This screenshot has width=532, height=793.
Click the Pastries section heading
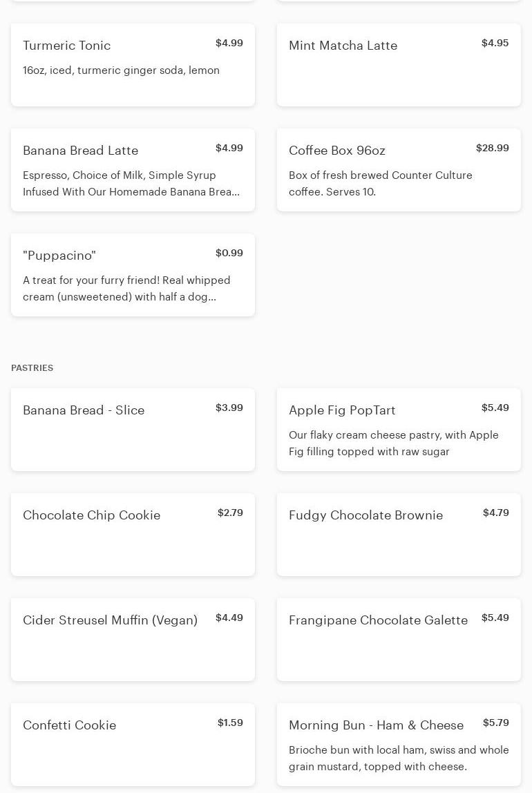[32, 368]
